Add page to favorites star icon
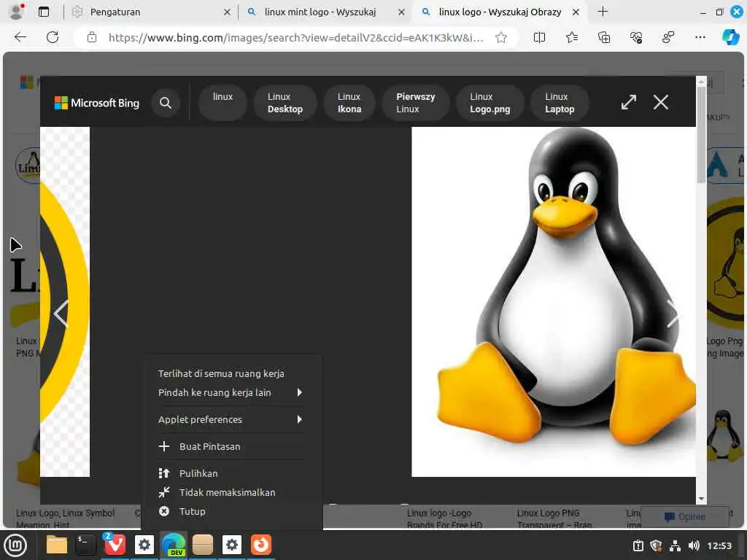 click(500, 37)
